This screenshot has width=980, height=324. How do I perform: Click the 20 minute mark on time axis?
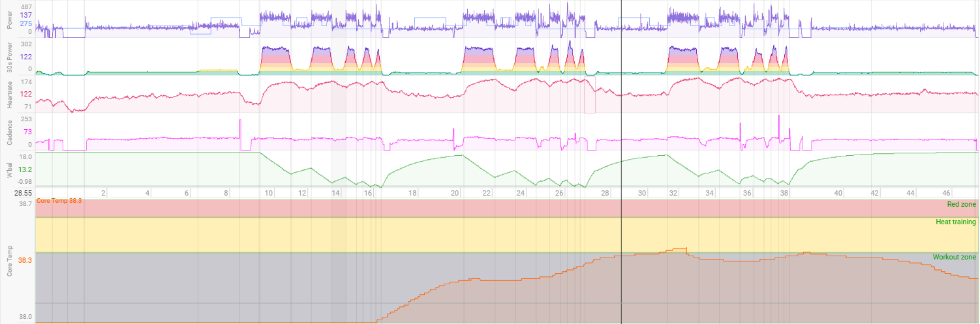tap(455, 194)
